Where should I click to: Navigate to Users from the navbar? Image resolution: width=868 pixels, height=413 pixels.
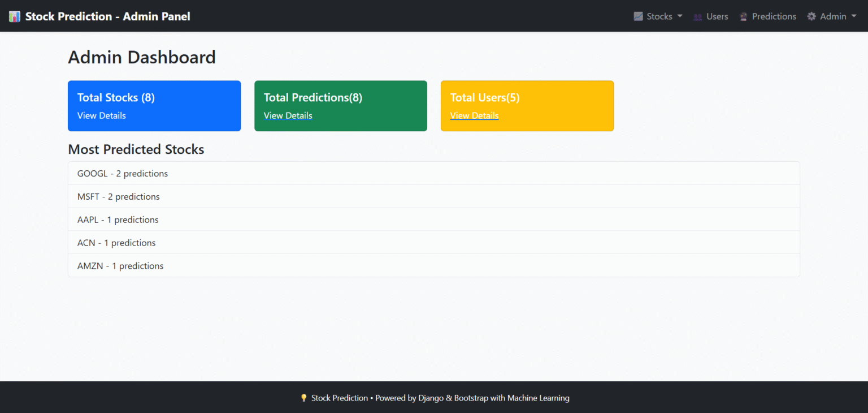717,16
